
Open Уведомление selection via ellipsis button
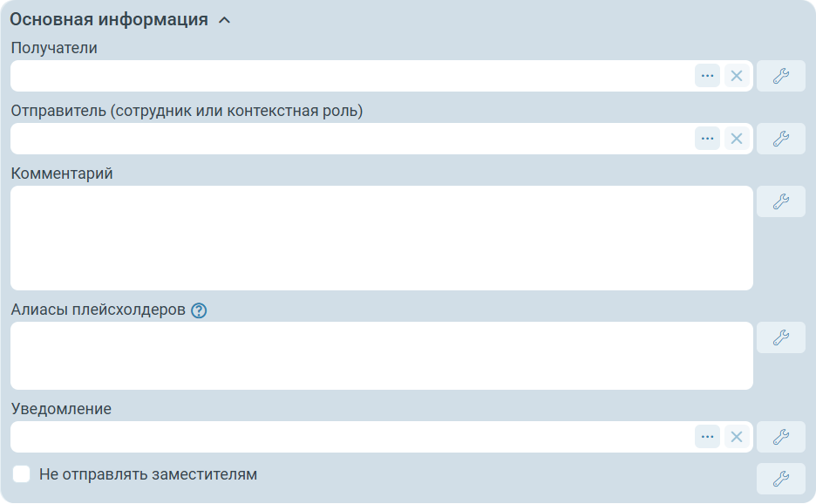tap(707, 437)
